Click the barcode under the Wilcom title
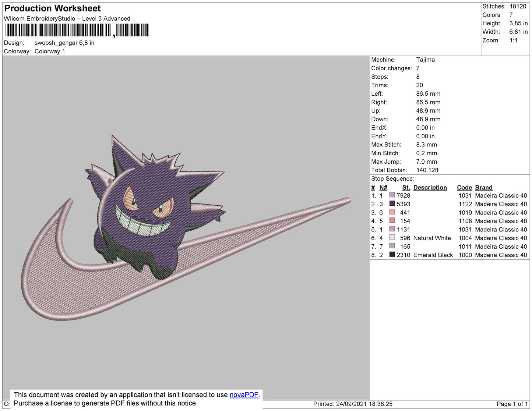Screen dimensions: 532x411 pos(77,30)
